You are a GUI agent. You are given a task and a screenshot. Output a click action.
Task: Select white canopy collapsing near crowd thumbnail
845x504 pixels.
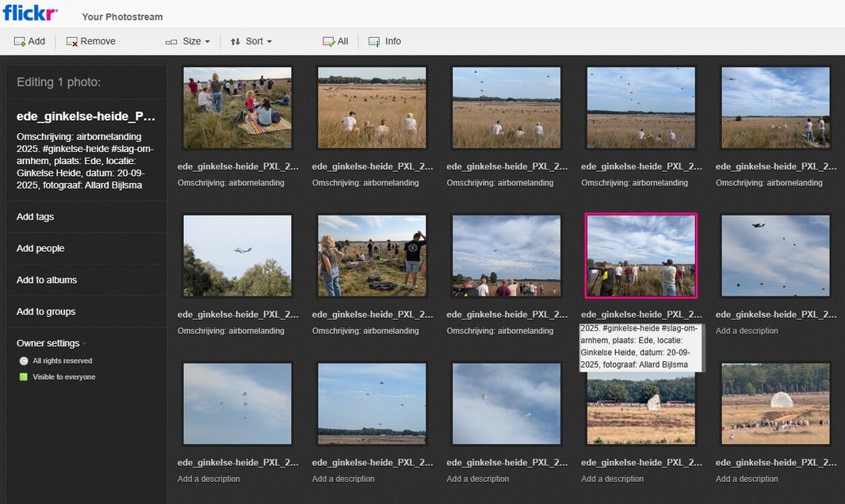click(x=775, y=403)
